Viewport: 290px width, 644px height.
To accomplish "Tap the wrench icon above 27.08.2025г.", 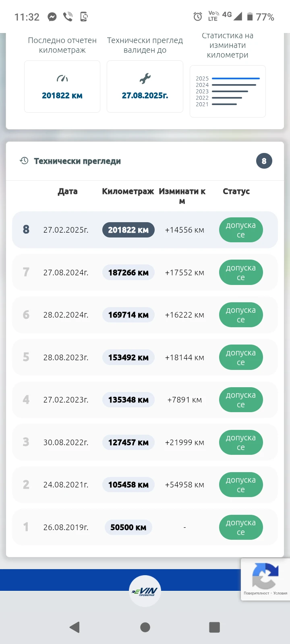I will point(145,78).
